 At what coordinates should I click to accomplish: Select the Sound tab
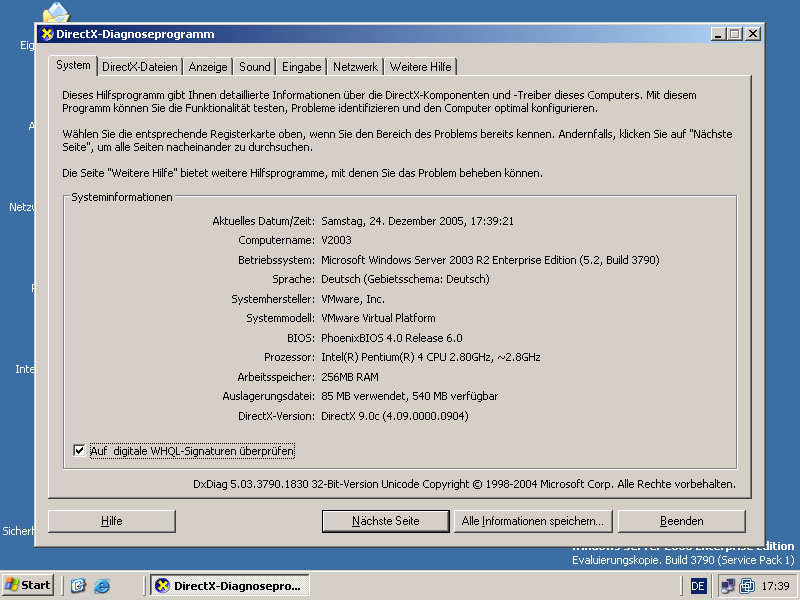point(254,67)
